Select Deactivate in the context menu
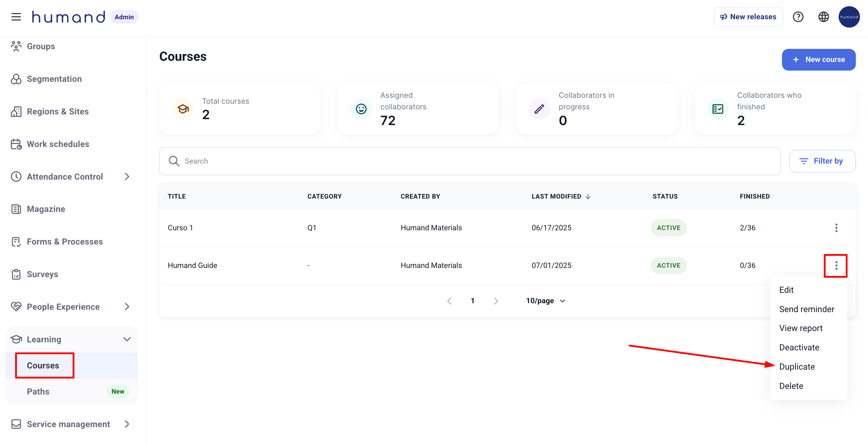Image resolution: width=868 pixels, height=444 pixels. (799, 347)
